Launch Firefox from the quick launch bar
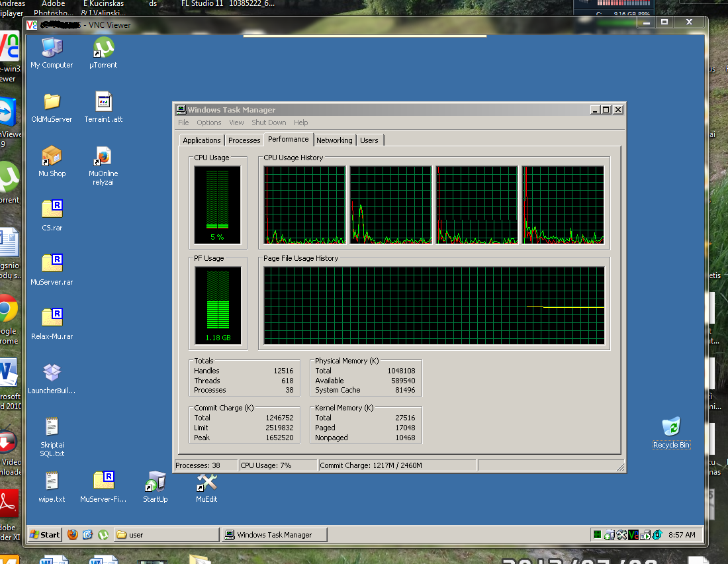The height and width of the screenshot is (564, 728). 72,535
